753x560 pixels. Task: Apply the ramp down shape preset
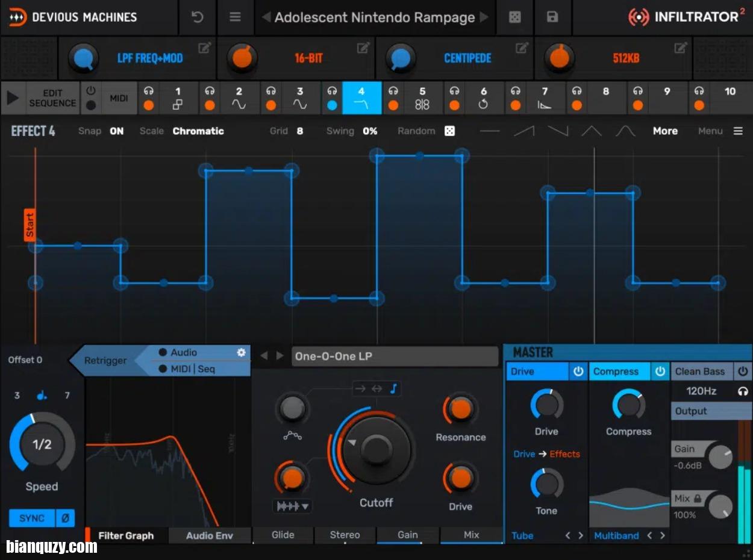click(558, 131)
